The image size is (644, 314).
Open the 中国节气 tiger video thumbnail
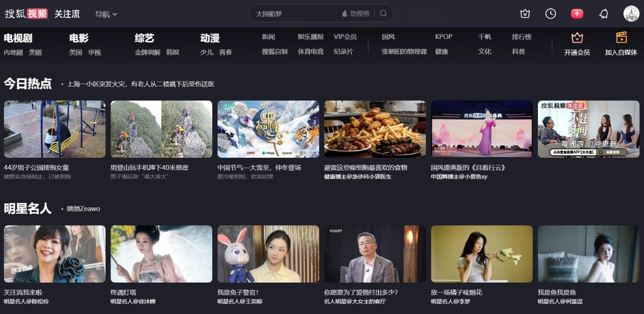click(268, 129)
